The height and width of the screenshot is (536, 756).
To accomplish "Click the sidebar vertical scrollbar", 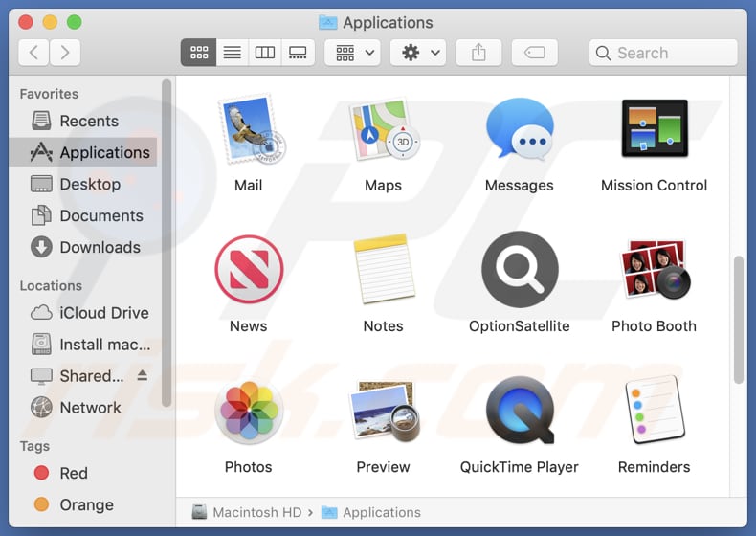I will point(167,244).
